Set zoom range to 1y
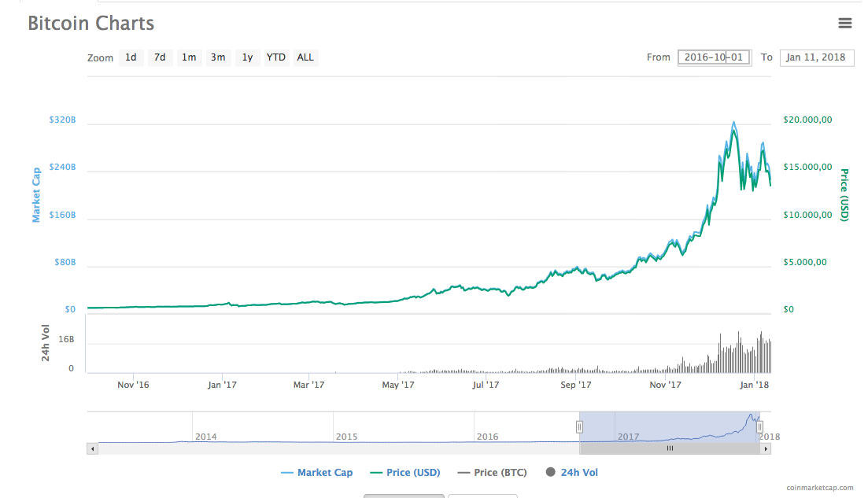 [x=247, y=57]
